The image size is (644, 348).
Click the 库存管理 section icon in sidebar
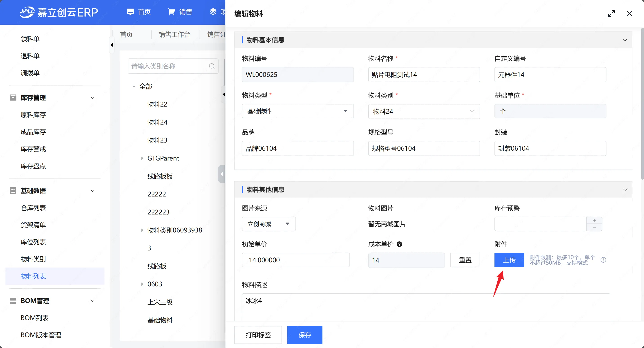13,98
